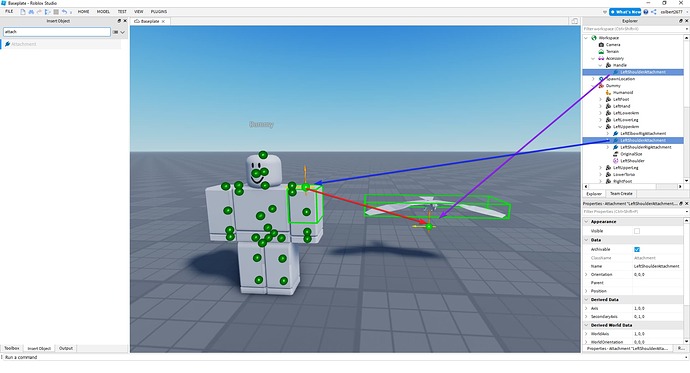Click the Camera icon in Explorer
Screen dimensions: 690x373
tap(601, 44)
